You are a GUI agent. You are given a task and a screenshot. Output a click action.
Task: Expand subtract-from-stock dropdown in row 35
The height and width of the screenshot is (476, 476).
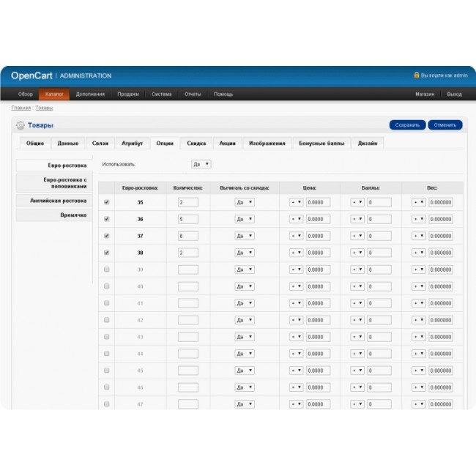click(244, 202)
